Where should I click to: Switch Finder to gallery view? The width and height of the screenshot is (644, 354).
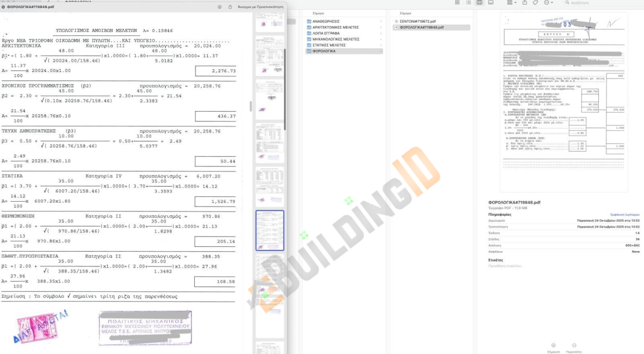point(491,3)
